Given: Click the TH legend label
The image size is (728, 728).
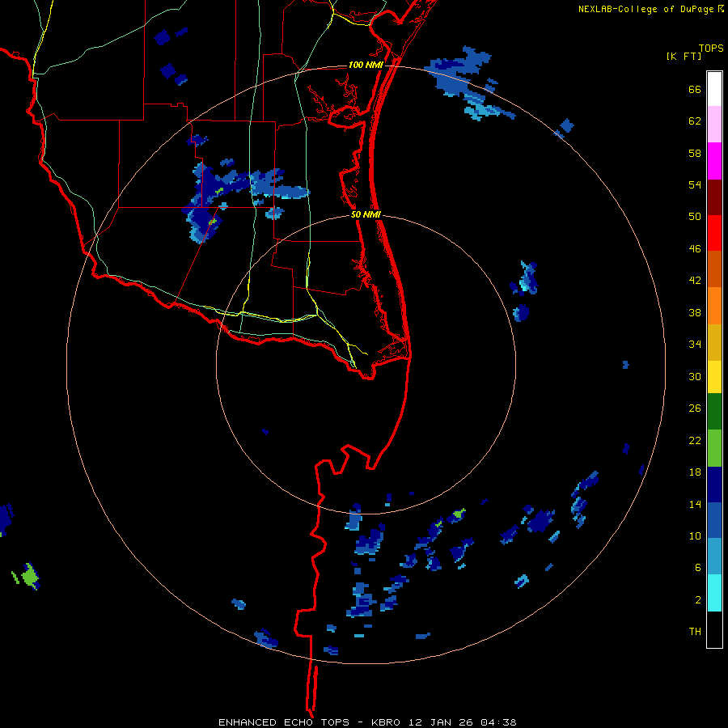Looking at the screenshot, I should click(695, 632).
